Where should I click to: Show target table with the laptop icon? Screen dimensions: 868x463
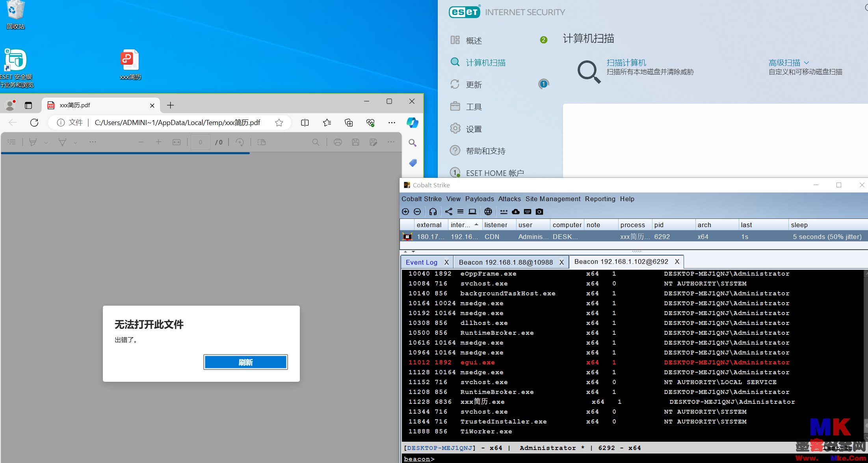click(472, 212)
